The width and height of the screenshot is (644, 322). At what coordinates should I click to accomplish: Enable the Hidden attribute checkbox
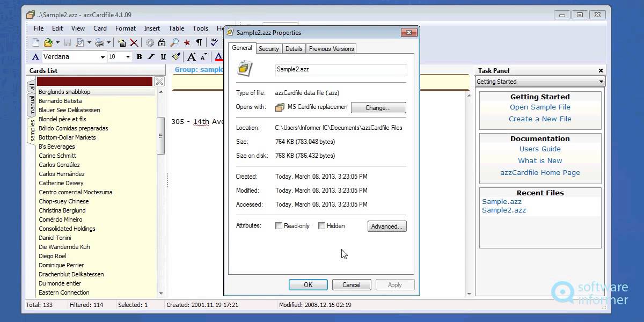(321, 226)
